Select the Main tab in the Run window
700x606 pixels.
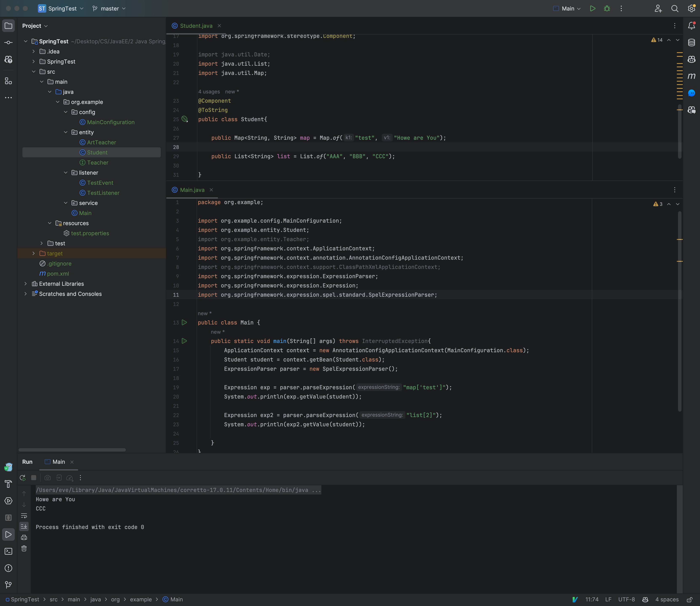59,462
